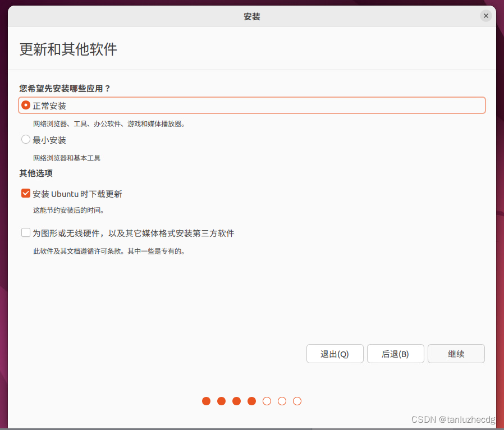Click the 此软件及其文档遵循许可条款 description text

109,251
